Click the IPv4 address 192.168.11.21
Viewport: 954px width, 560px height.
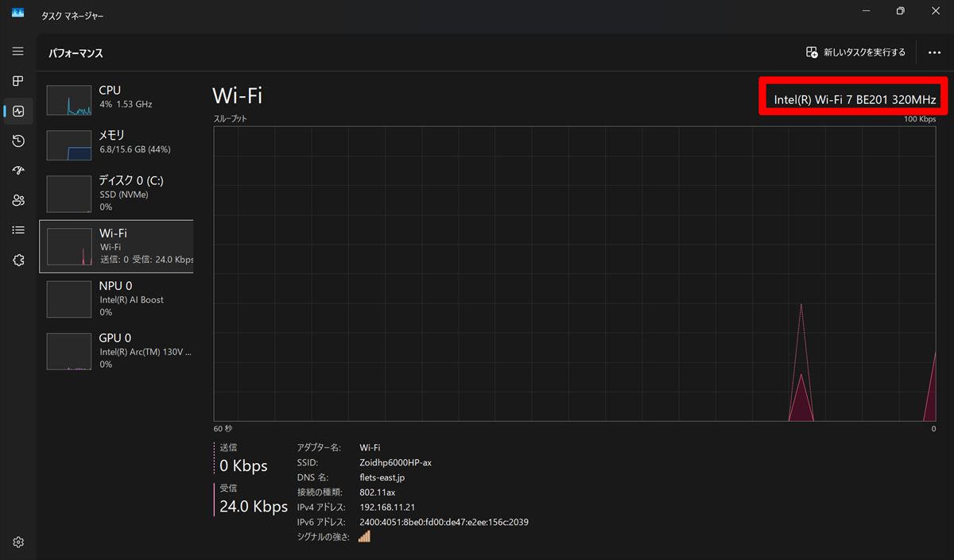tap(387, 507)
